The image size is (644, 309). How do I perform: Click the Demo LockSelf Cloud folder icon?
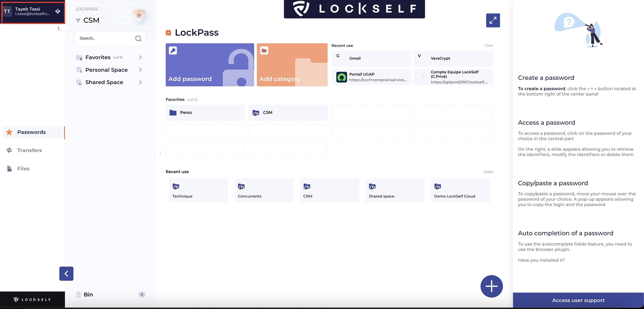pyautogui.click(x=438, y=187)
